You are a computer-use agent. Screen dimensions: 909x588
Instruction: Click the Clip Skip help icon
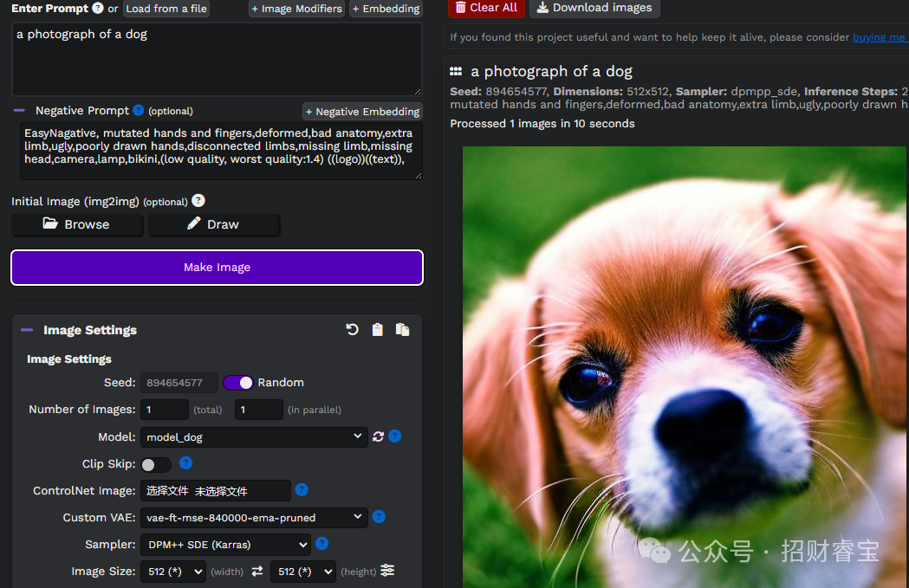click(185, 462)
